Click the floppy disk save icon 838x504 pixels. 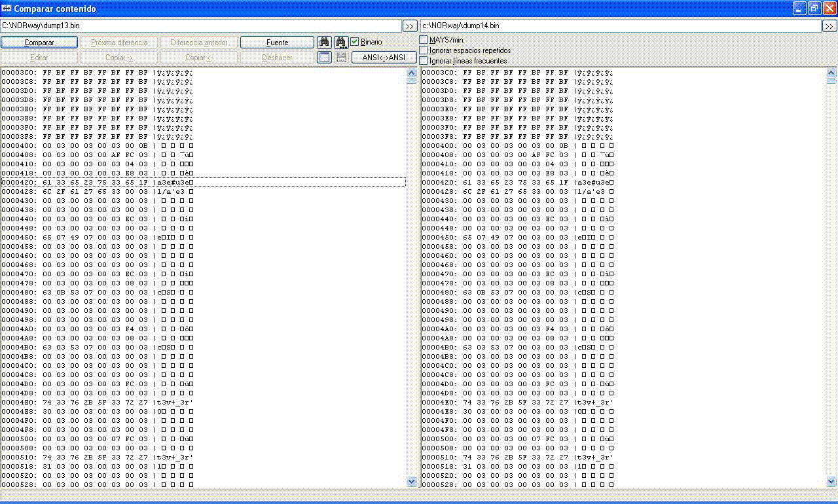(x=341, y=58)
